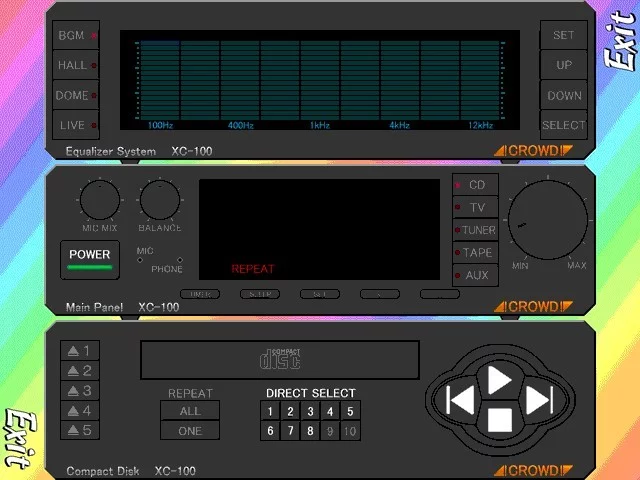Switch input source to TUNER
Image resolution: width=640 pixels, height=480 pixels.
[476, 230]
